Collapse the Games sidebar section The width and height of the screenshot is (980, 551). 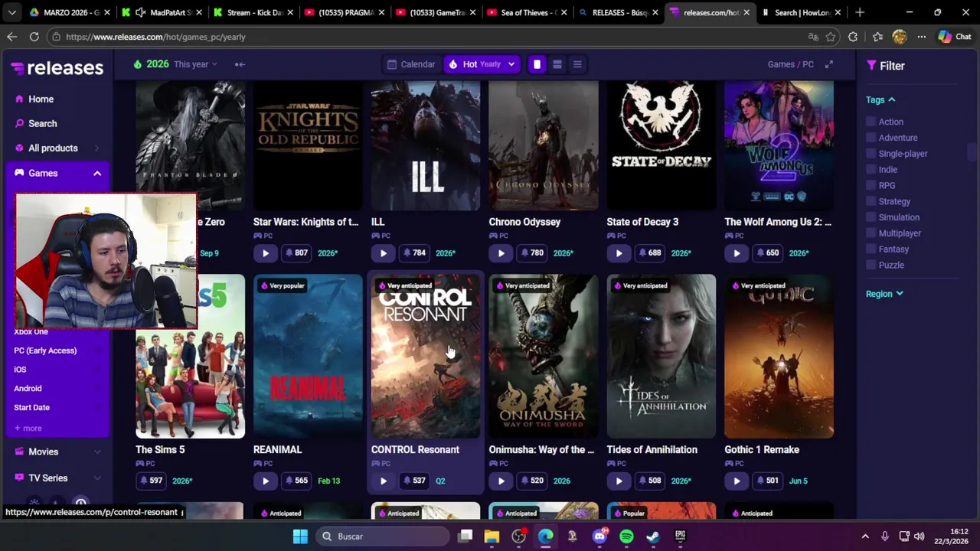tap(57, 173)
